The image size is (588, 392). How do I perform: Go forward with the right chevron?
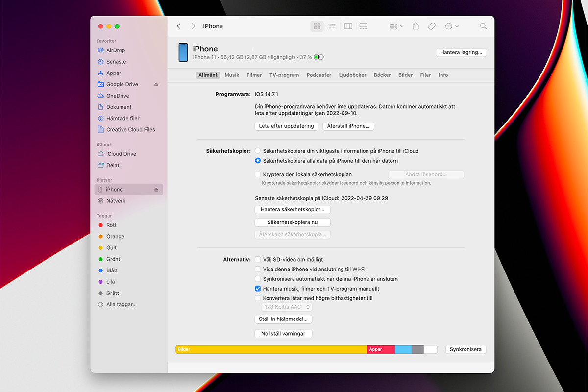tap(194, 26)
